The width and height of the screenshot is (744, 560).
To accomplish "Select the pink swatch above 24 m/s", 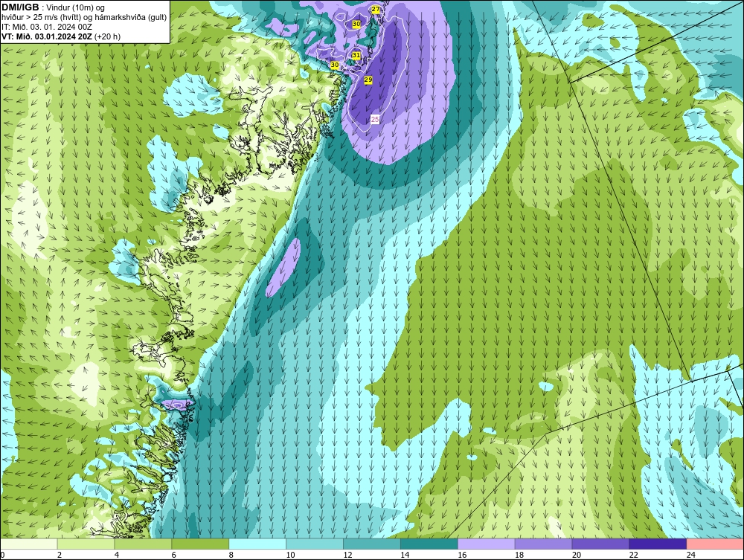I will [715, 544].
